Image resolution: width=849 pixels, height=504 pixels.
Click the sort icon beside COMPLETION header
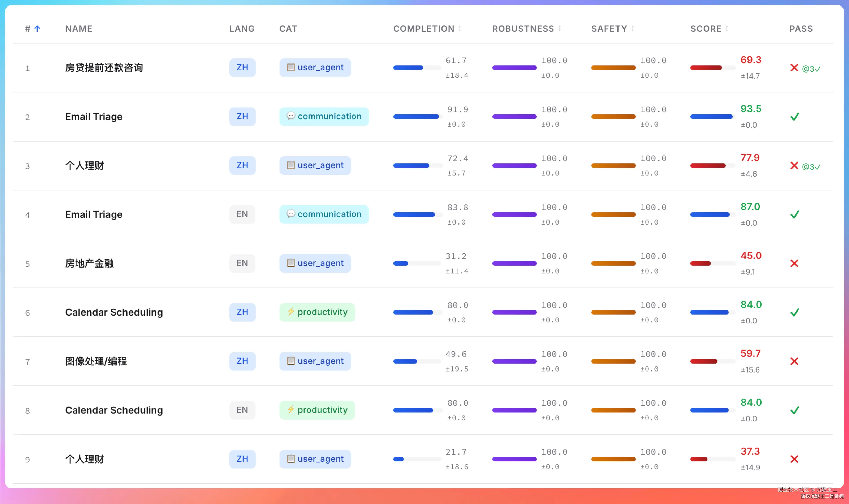click(460, 28)
